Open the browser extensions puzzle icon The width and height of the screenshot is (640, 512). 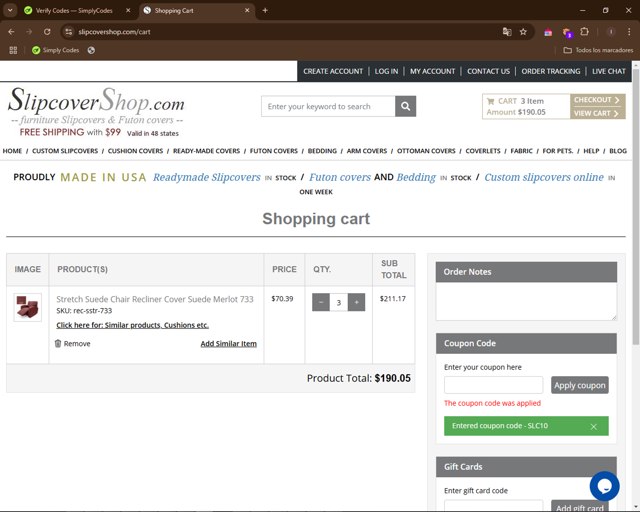(584, 32)
